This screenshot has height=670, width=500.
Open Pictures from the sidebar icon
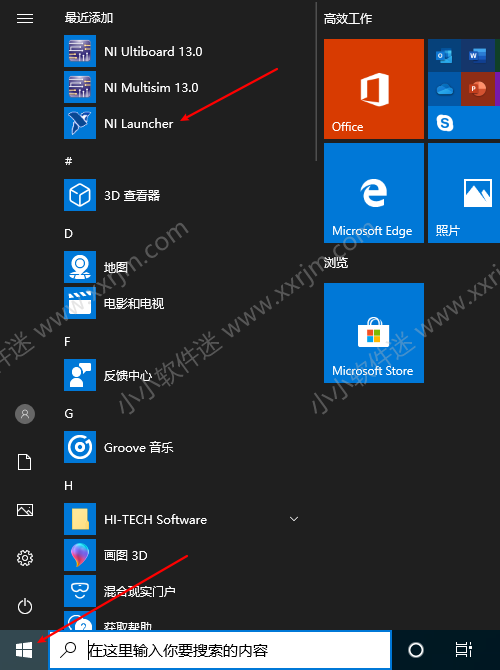[25, 510]
